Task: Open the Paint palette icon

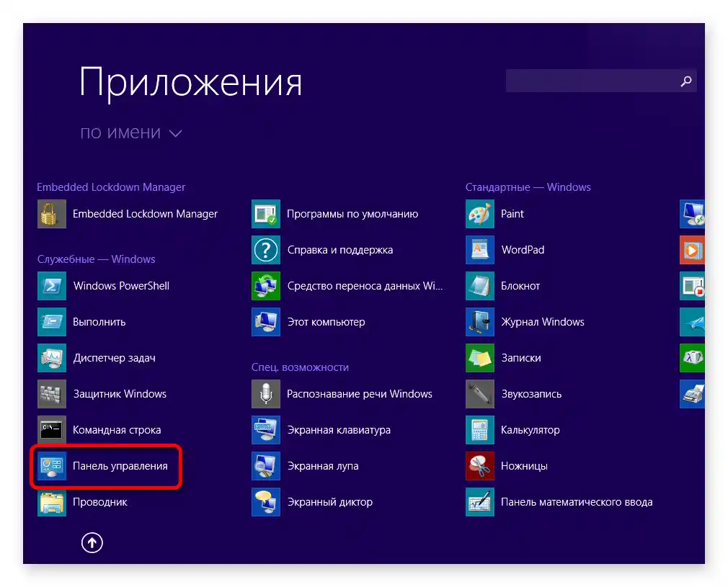Action: click(x=480, y=214)
